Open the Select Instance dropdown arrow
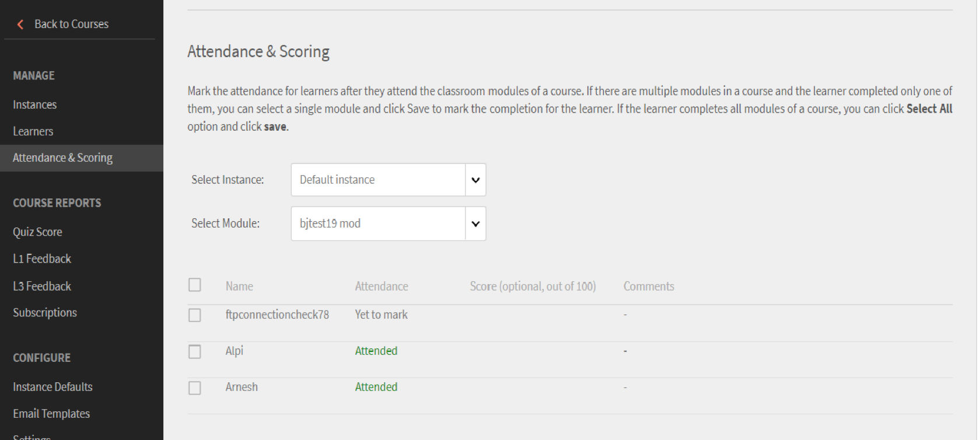 [x=475, y=180]
